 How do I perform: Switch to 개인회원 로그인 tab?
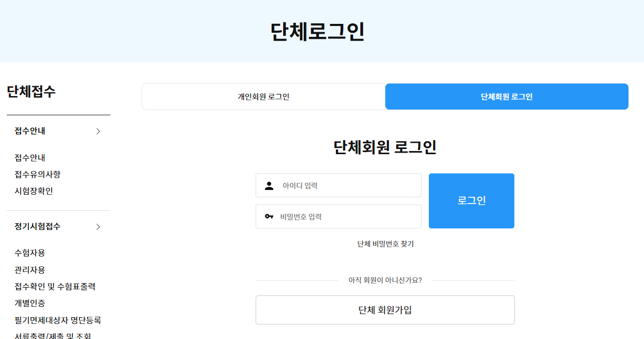click(263, 97)
